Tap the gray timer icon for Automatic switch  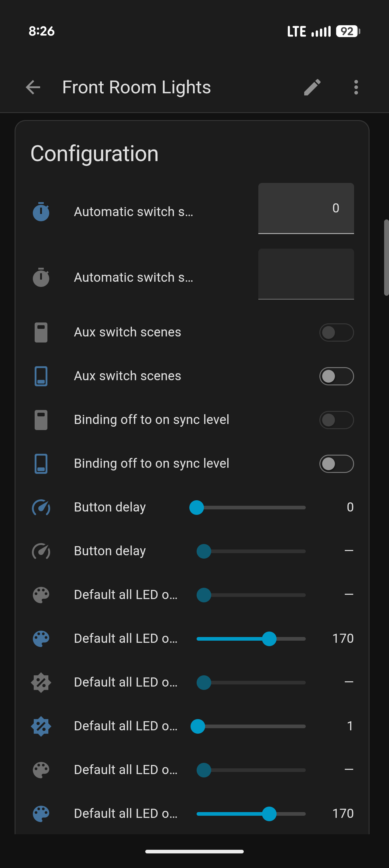tap(41, 277)
